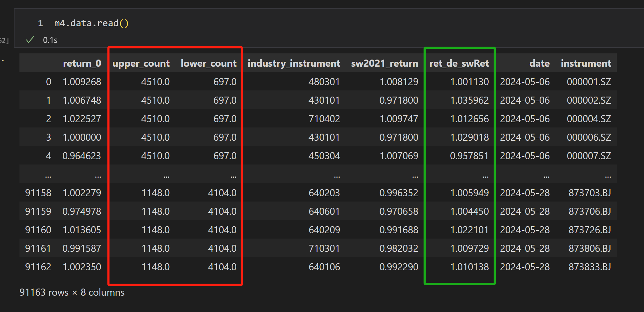Screen dimensions: 644x312
Task: Click the green execution success checkmark
Action: pyautogui.click(x=30, y=40)
